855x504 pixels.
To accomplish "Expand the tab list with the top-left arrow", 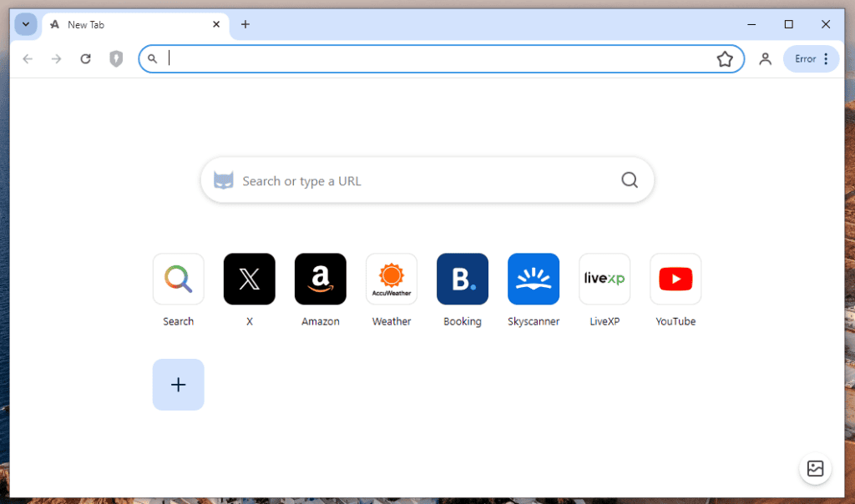I will coord(26,24).
